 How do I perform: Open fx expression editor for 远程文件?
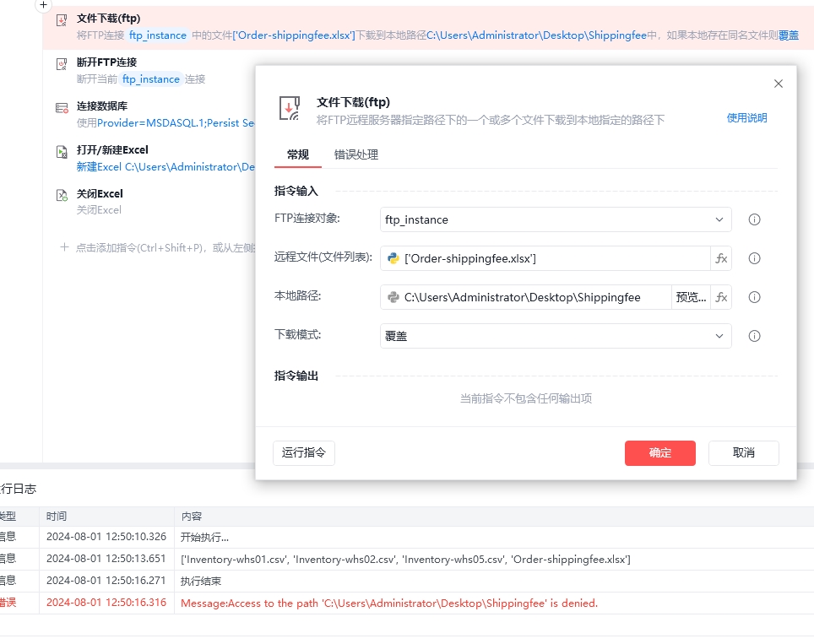coord(721,258)
